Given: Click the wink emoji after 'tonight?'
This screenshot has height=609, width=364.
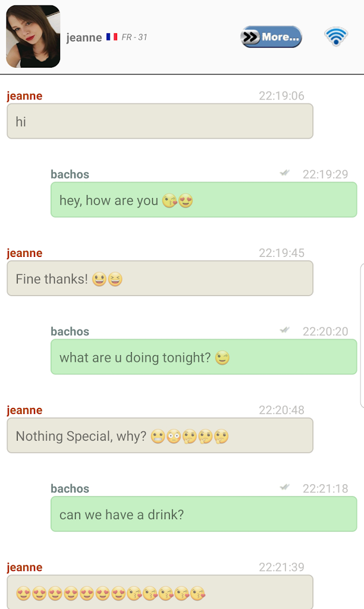Looking at the screenshot, I should click(x=222, y=357).
